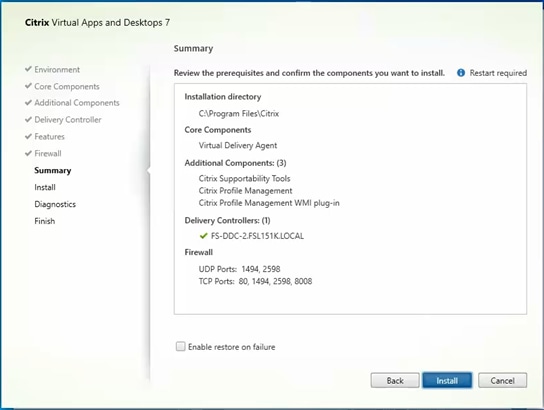Open the Environment wizard step
Viewport: 544px width, 410px height.
pyautogui.click(x=57, y=69)
